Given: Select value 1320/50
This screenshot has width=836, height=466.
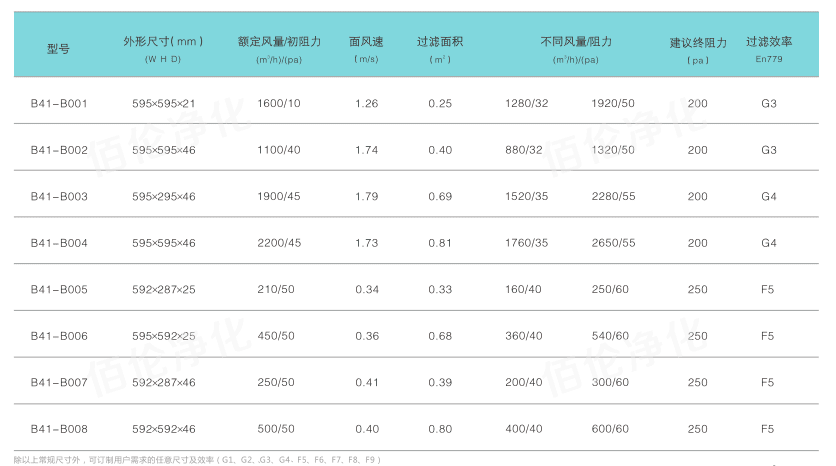Looking at the screenshot, I should click(613, 150).
